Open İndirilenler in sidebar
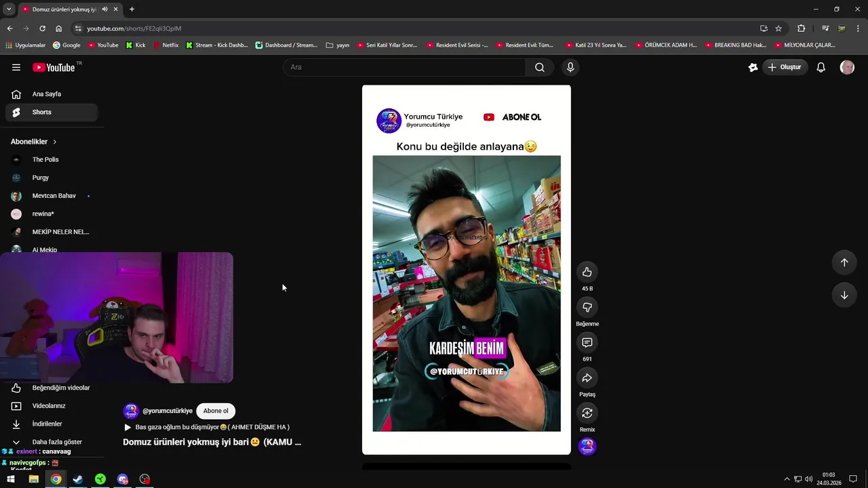 (52, 424)
